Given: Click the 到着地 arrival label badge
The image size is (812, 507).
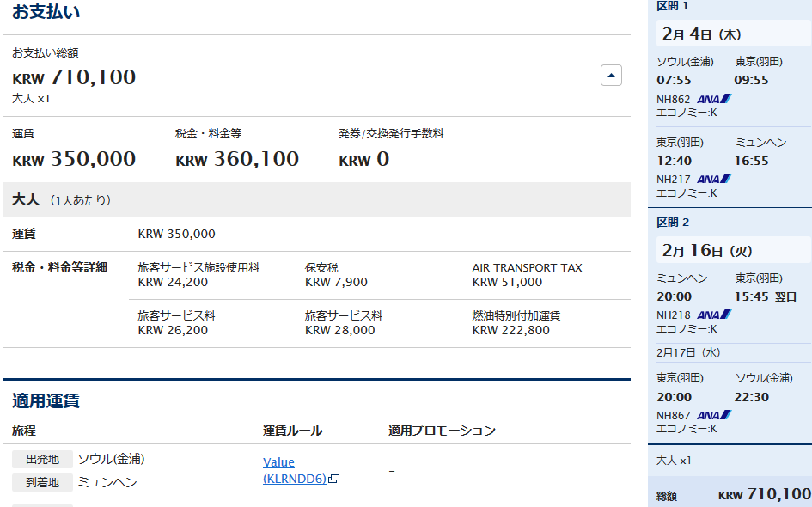Looking at the screenshot, I should click(x=42, y=483).
